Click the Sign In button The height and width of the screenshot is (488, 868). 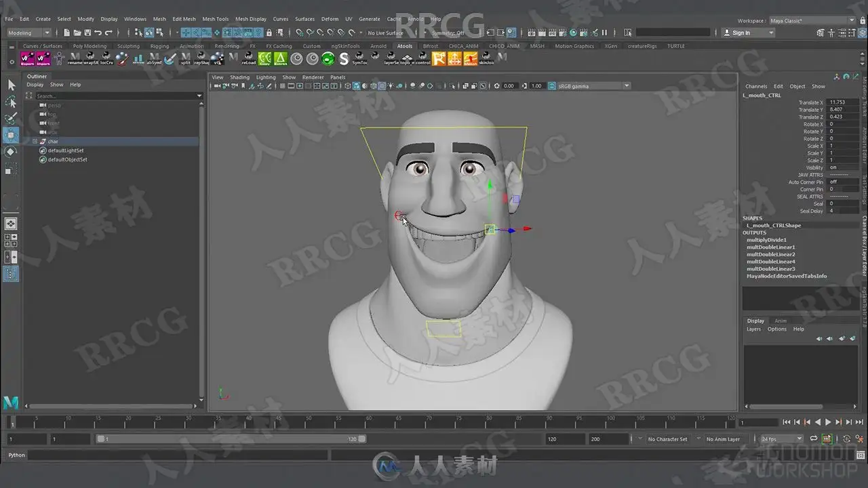point(747,33)
